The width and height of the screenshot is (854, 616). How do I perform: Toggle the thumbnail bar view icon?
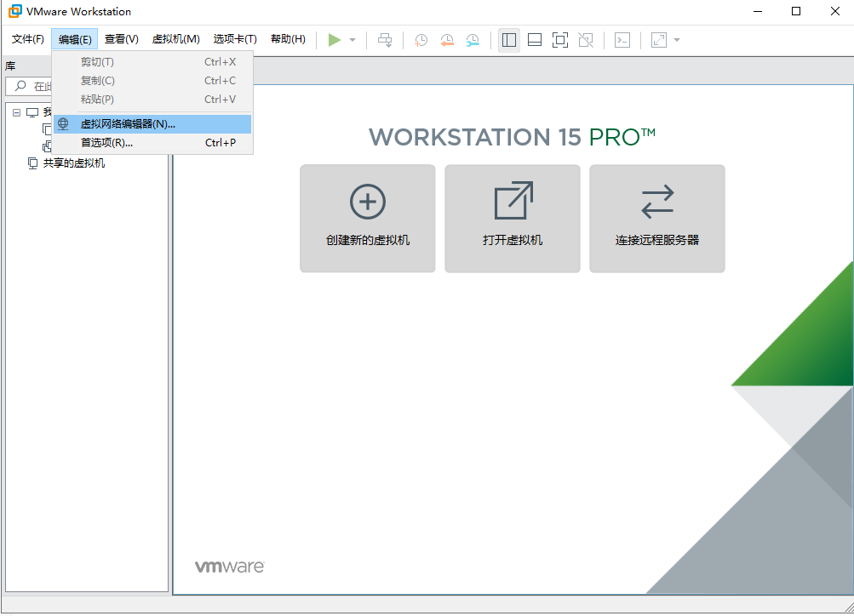click(535, 40)
